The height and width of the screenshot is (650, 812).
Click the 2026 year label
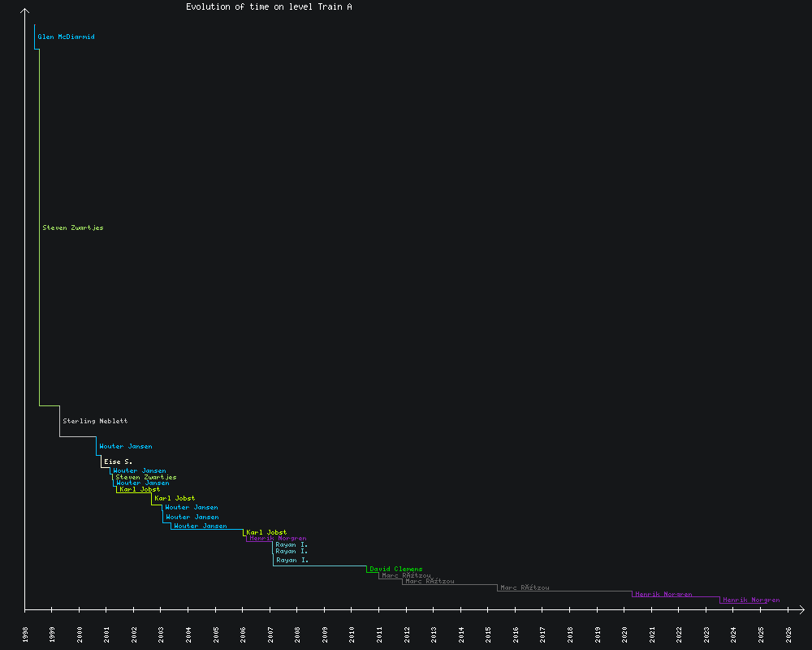coord(788,635)
